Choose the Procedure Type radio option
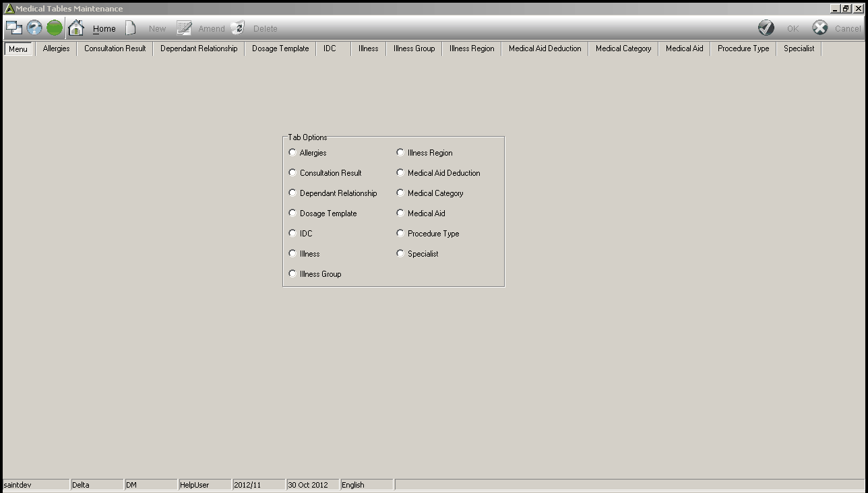 coord(400,233)
